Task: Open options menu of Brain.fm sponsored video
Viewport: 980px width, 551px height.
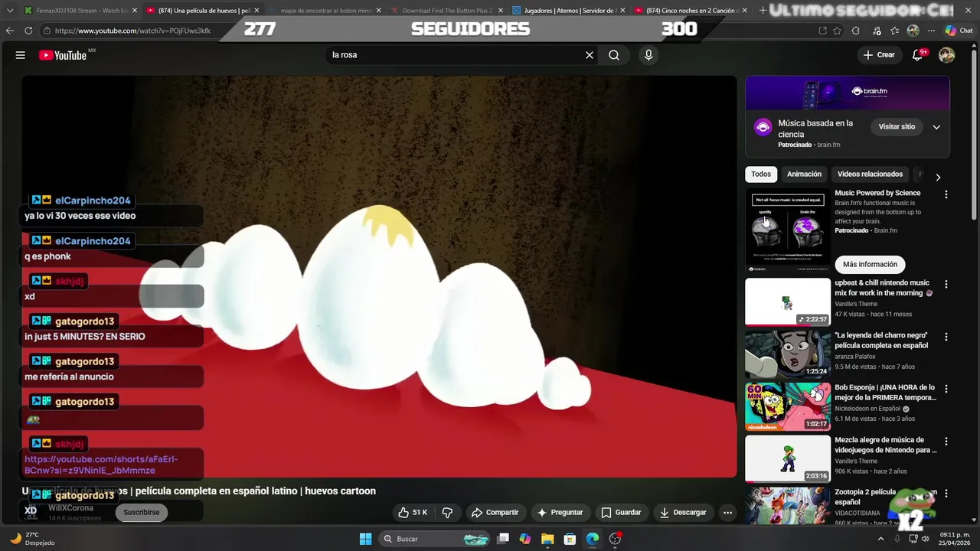Action: [946, 194]
